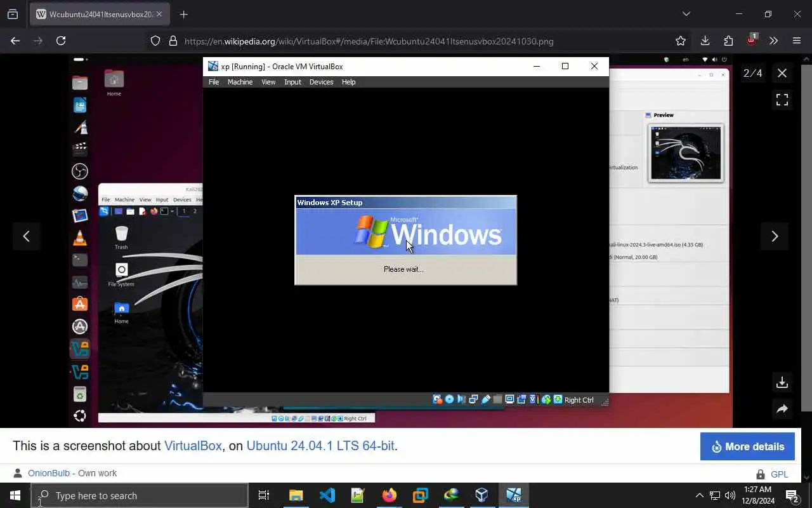Select the Wcubuntu24041ltsenusvbox browser tab
Viewport: 812px width, 508px height.
[x=100, y=14]
